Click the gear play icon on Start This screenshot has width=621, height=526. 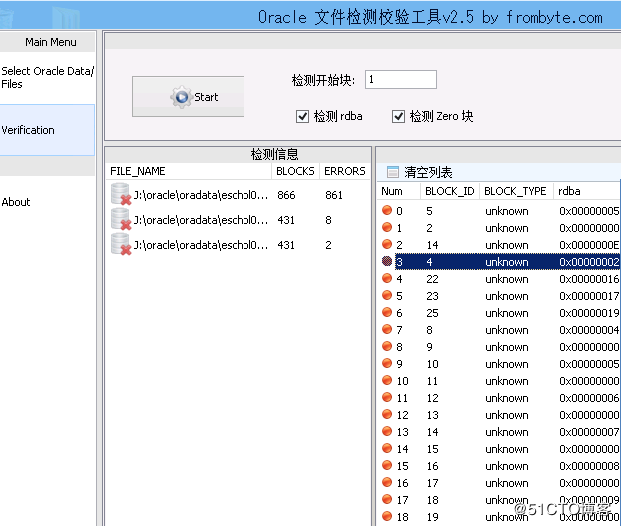click(x=181, y=97)
